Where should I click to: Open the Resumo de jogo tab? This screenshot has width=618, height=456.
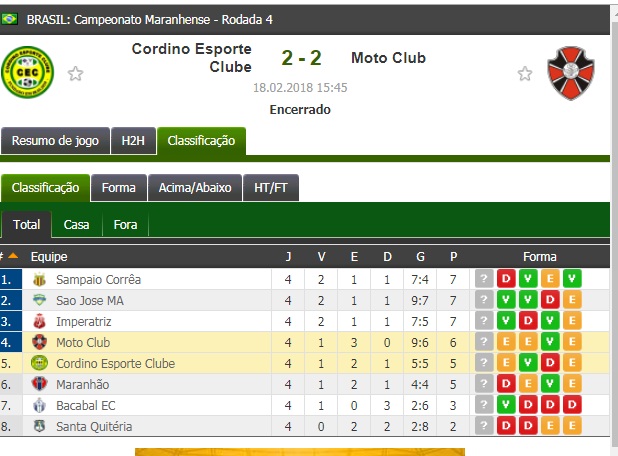tap(55, 141)
